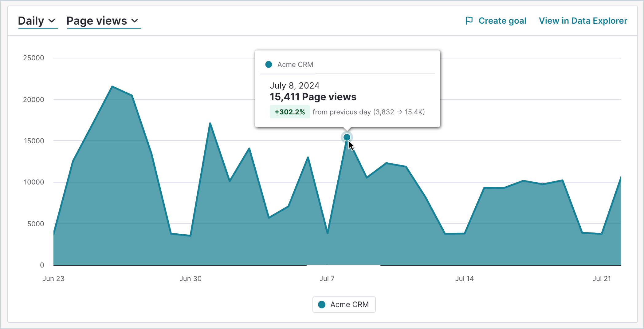644x329 pixels.
Task: Click the Acme CRM label in tooltip
Action: [x=295, y=65]
